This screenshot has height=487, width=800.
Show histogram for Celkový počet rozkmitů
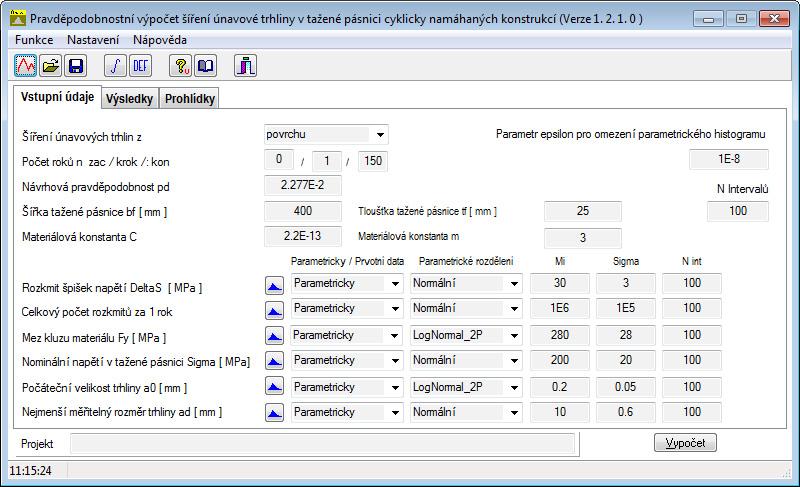pos(274,310)
